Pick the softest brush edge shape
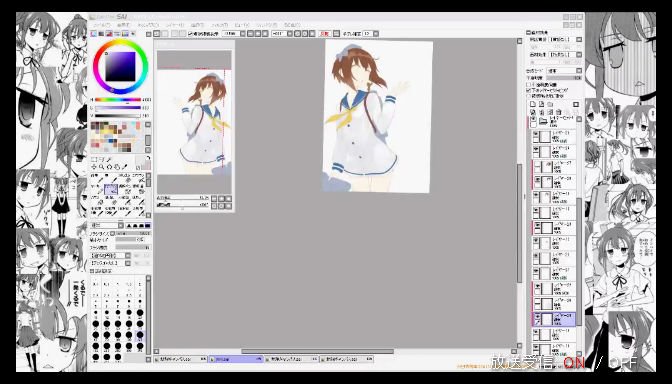Viewport: 672px width, 384px height. pos(128,225)
